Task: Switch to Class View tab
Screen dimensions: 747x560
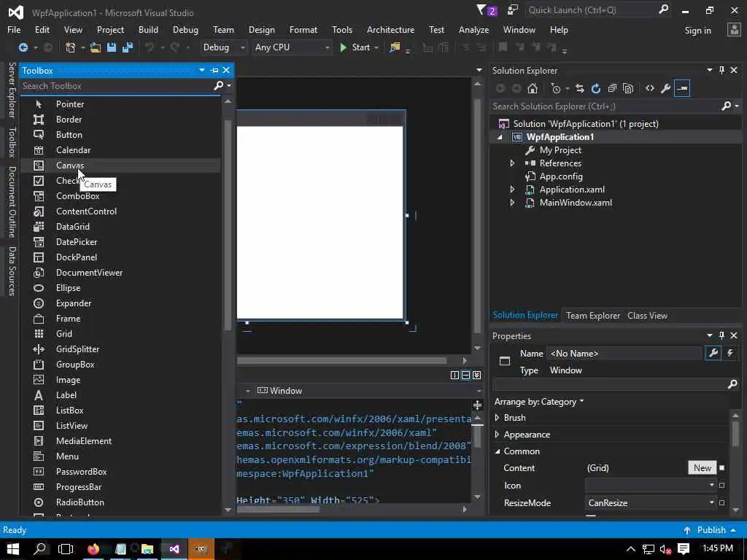Action: [x=647, y=316]
